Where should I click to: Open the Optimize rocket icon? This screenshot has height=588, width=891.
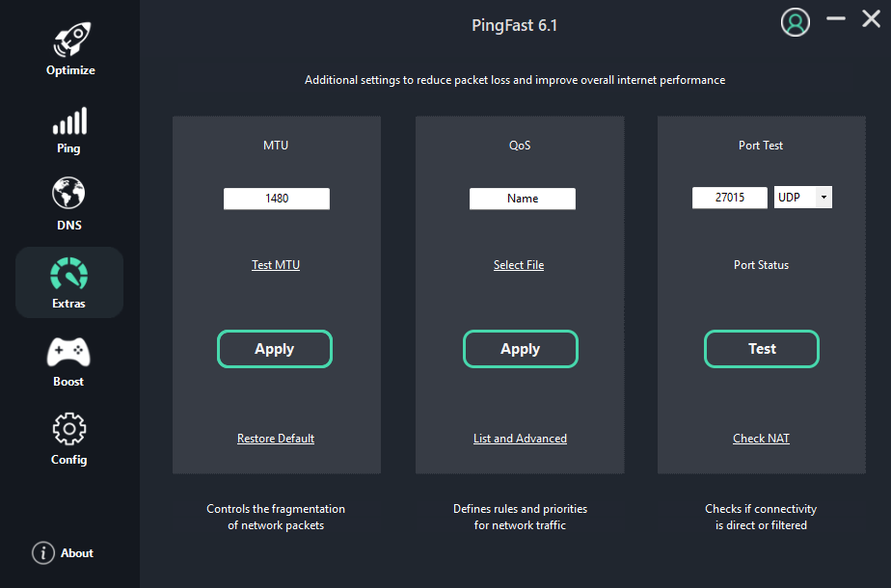(x=69, y=41)
